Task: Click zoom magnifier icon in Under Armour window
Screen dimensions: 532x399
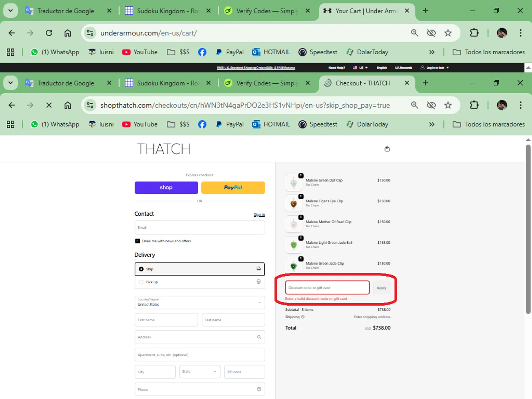Action: click(x=414, y=33)
